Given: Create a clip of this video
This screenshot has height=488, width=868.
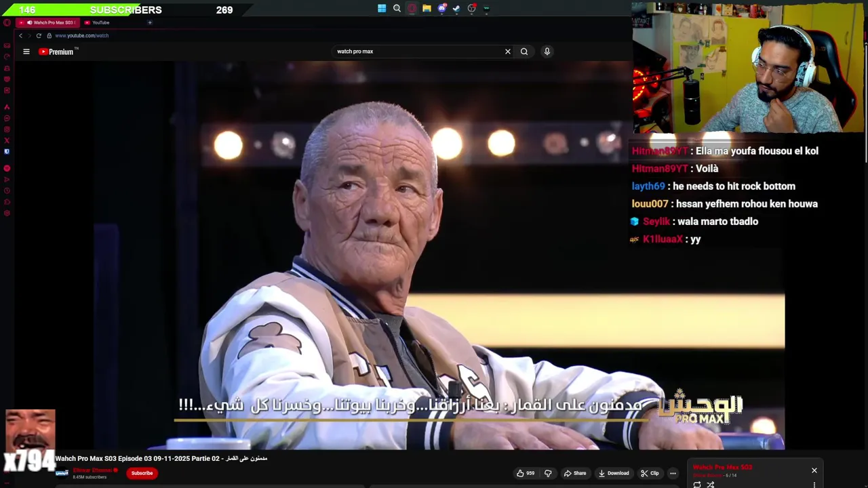Looking at the screenshot, I should pos(650,473).
